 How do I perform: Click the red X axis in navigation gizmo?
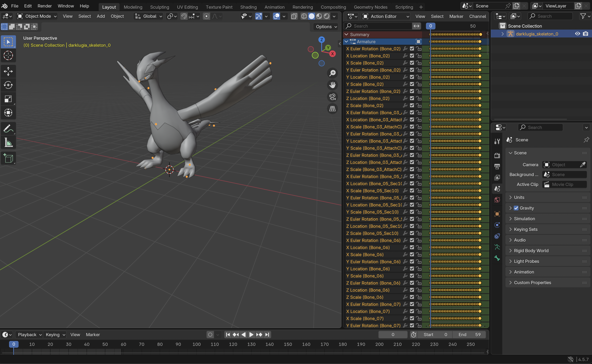pyautogui.click(x=332, y=54)
